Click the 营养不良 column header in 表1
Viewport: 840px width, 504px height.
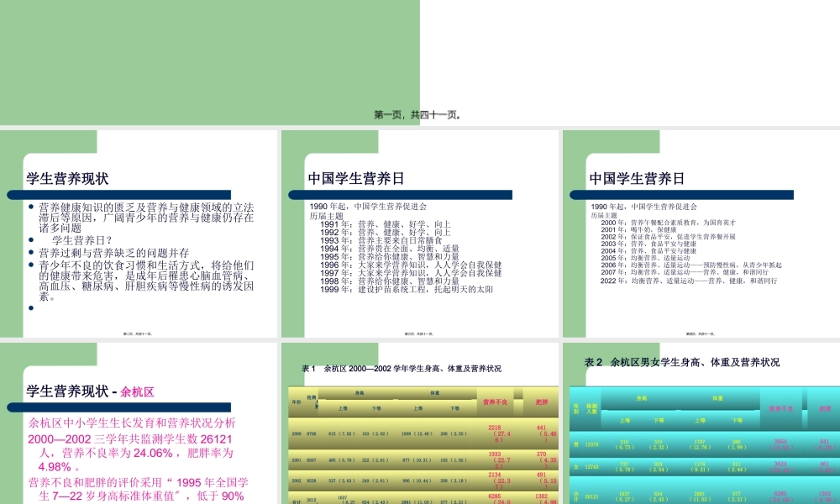pos(495,402)
